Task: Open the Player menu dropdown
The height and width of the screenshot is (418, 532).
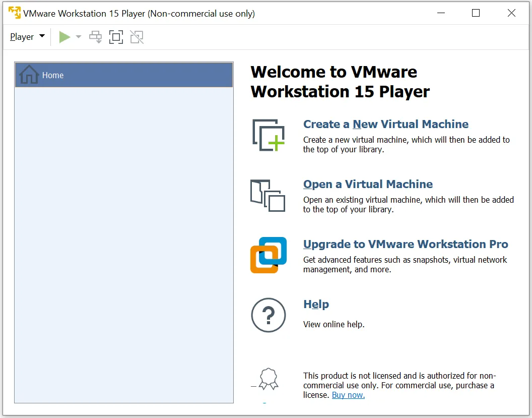Action: coord(27,37)
